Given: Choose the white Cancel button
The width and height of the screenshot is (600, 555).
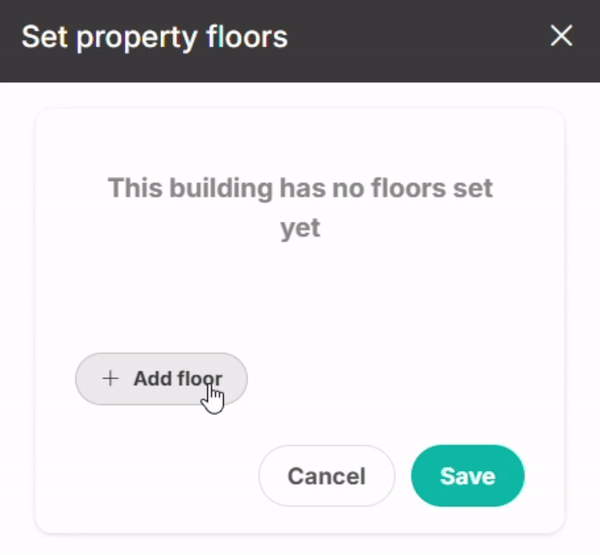Looking at the screenshot, I should pos(326,476).
